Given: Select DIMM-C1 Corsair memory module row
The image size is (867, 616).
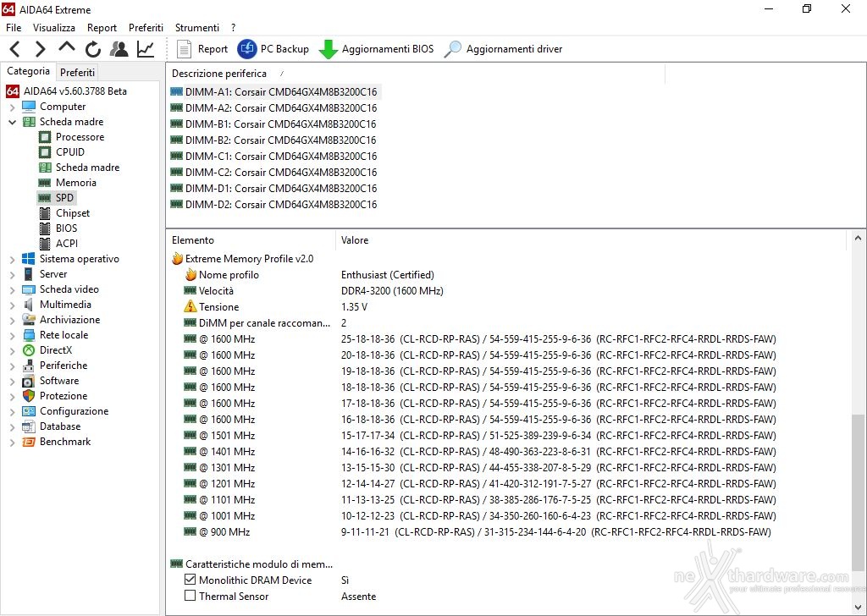Looking at the screenshot, I should (x=273, y=156).
